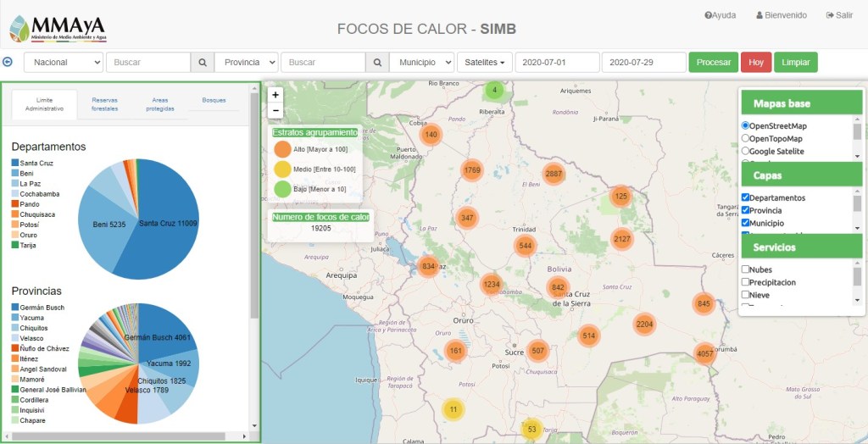Switch to the Reservas forestales tab
Viewport: 868px width, 444px height.
click(x=105, y=104)
